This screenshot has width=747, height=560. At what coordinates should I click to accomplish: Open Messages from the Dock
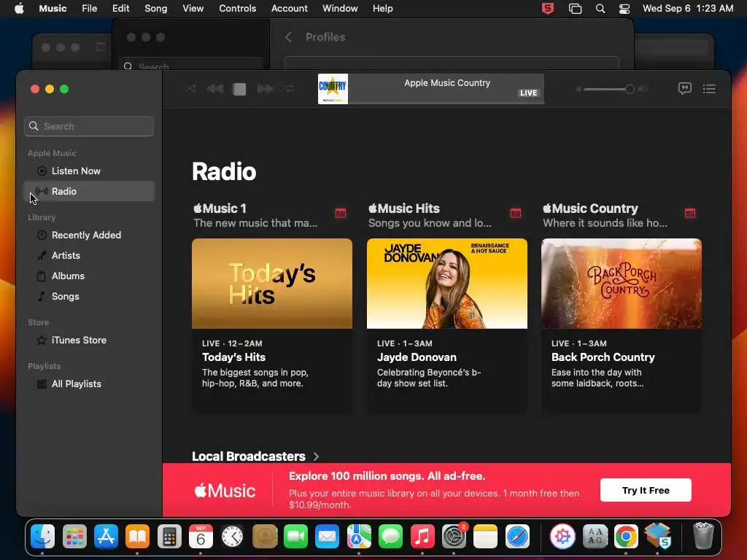pos(390,537)
